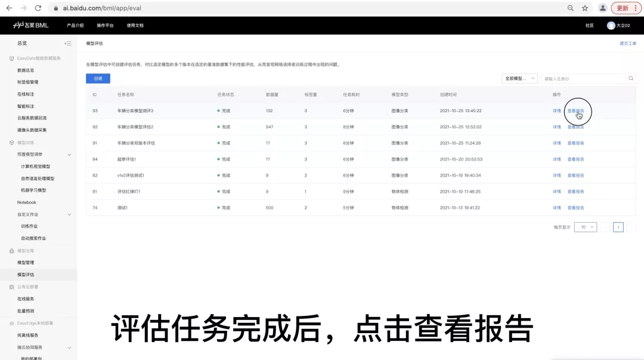Open 训练作业 in the sidebar
Image resolution: width=644 pixels, height=360 pixels.
(x=29, y=226)
